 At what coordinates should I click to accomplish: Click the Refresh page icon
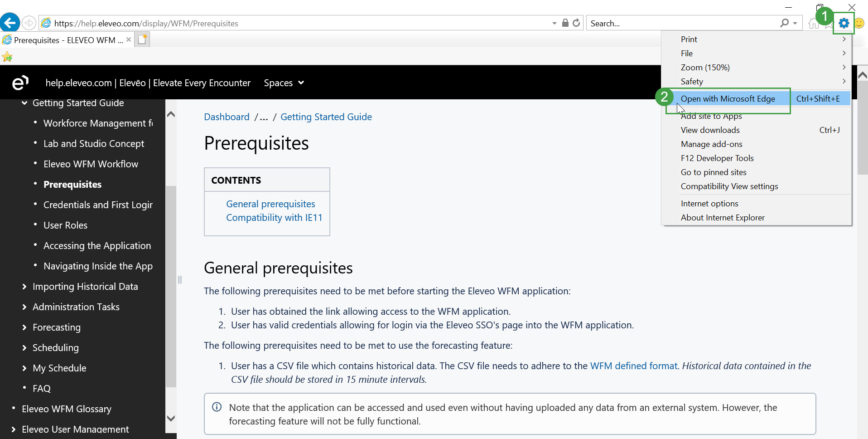coord(576,23)
